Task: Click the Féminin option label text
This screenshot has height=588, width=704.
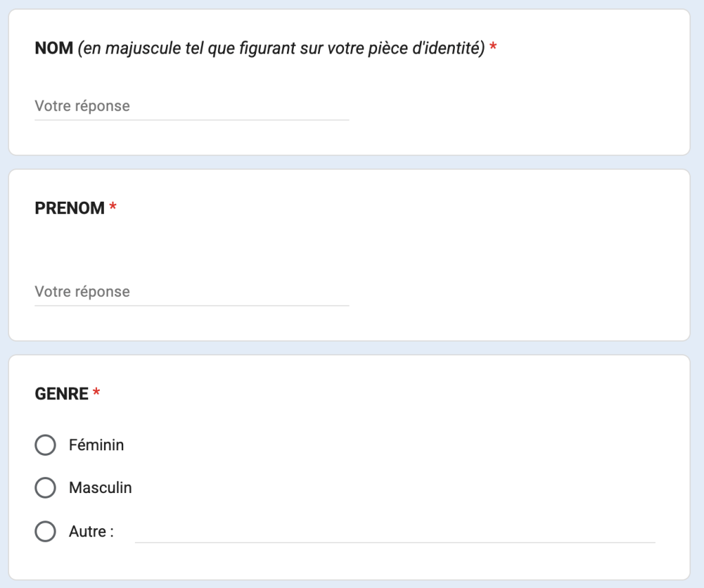Action: [96, 445]
